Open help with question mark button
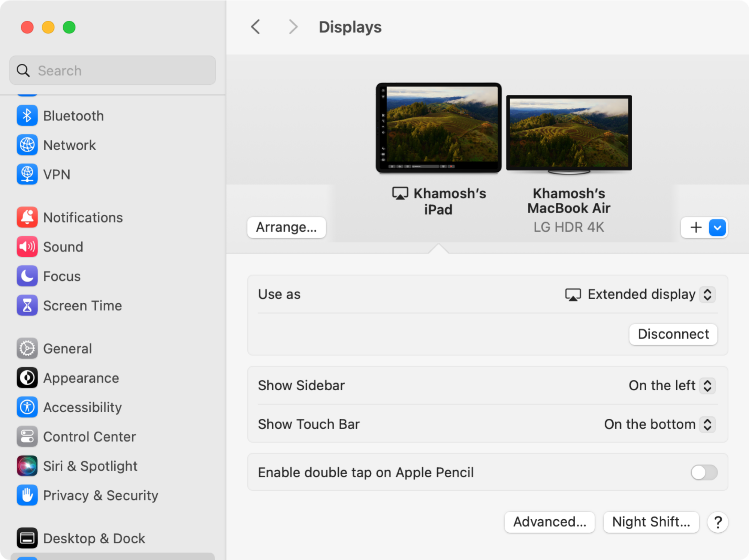The height and width of the screenshot is (560, 749). [718, 522]
